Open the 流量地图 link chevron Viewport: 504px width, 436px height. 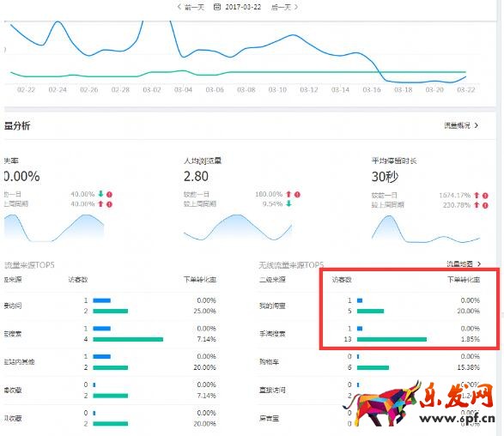479,263
